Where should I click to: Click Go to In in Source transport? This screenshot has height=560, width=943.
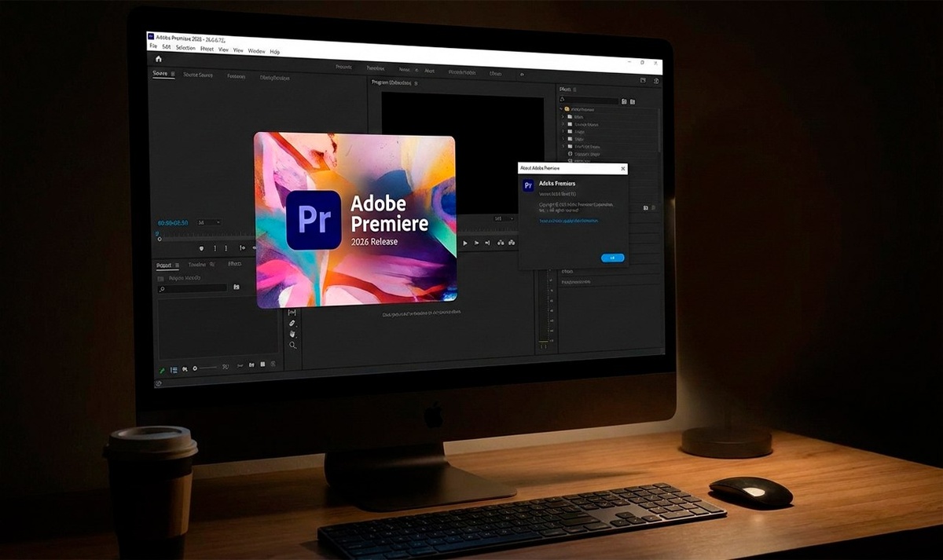pyautogui.click(x=242, y=248)
